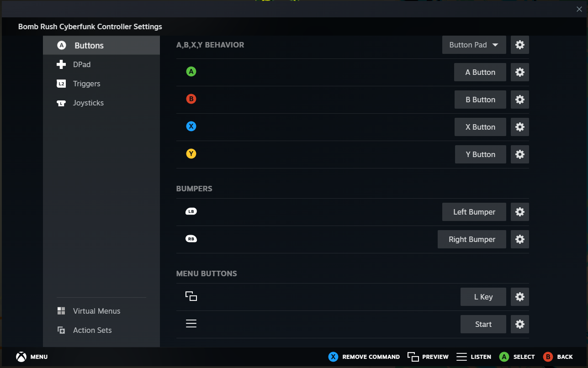Click the green A button icon
Image resolution: width=588 pixels, height=368 pixels.
coord(191,72)
